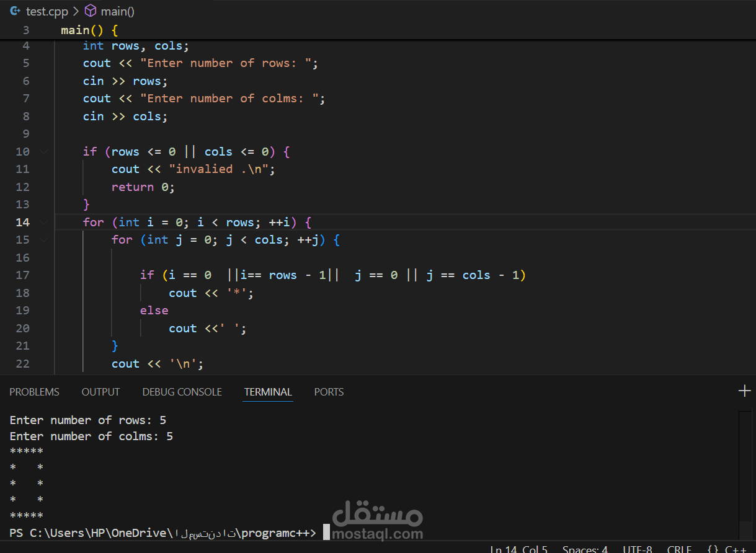The image size is (756, 553).
Task: Add a new terminal with the plus icon
Action: [x=744, y=391]
